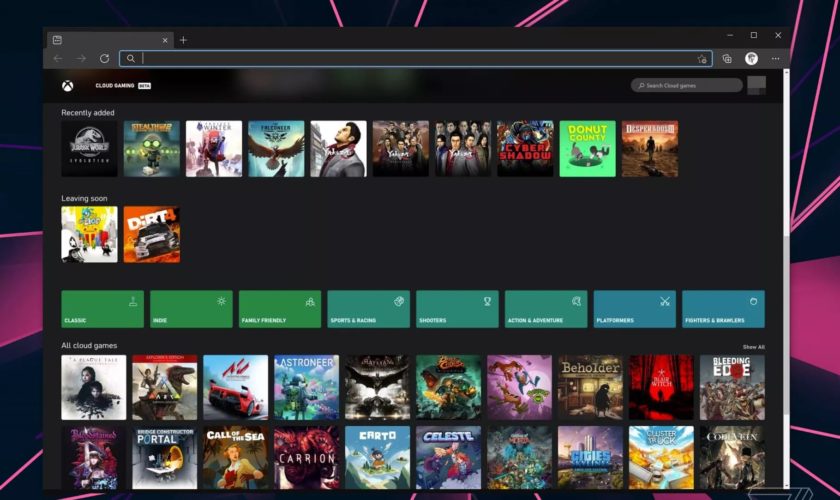Open browser Collections icon
Viewport: 840px width, 500px height.
(x=727, y=59)
